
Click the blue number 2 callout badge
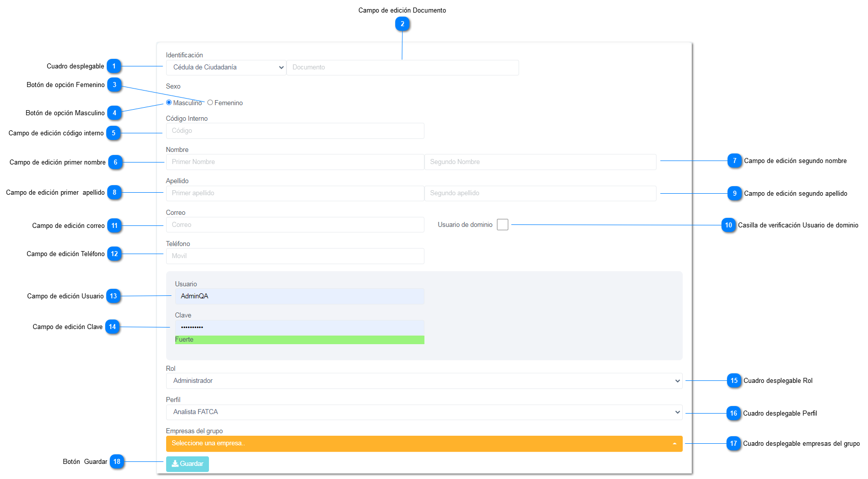[402, 24]
